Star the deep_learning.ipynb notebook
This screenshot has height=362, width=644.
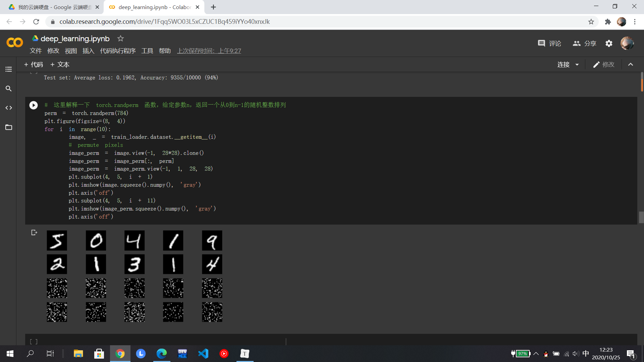(120, 39)
